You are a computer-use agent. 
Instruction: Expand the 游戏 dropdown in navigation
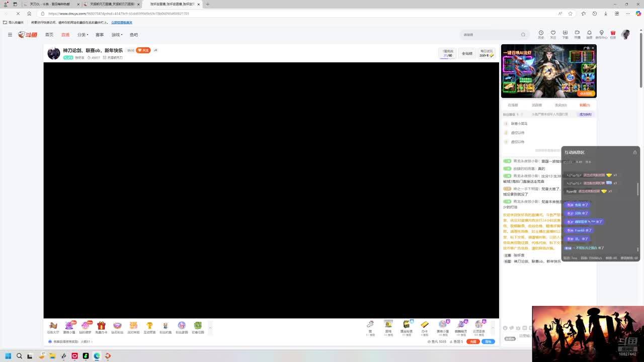point(117,35)
